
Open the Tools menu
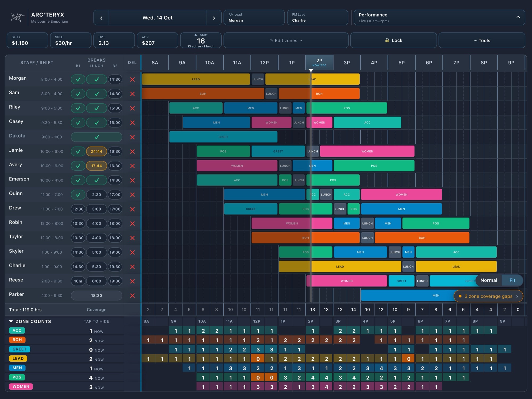coord(482,40)
